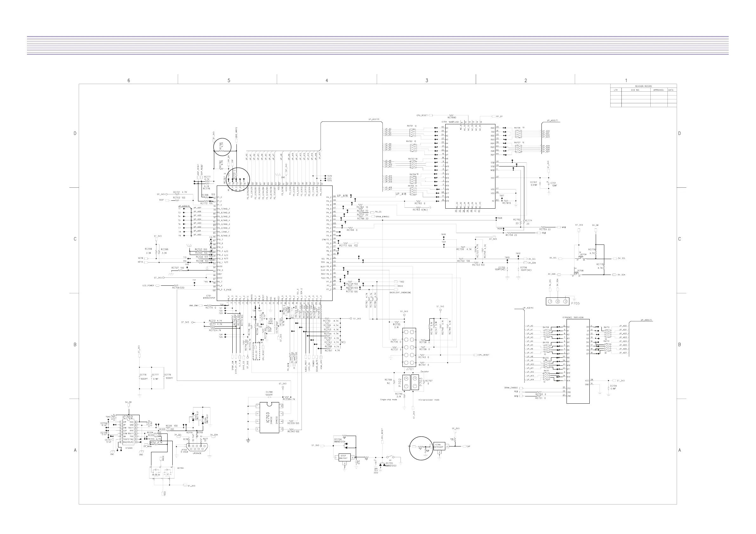Click the IC707 KIA7027 reset IC

point(344,457)
